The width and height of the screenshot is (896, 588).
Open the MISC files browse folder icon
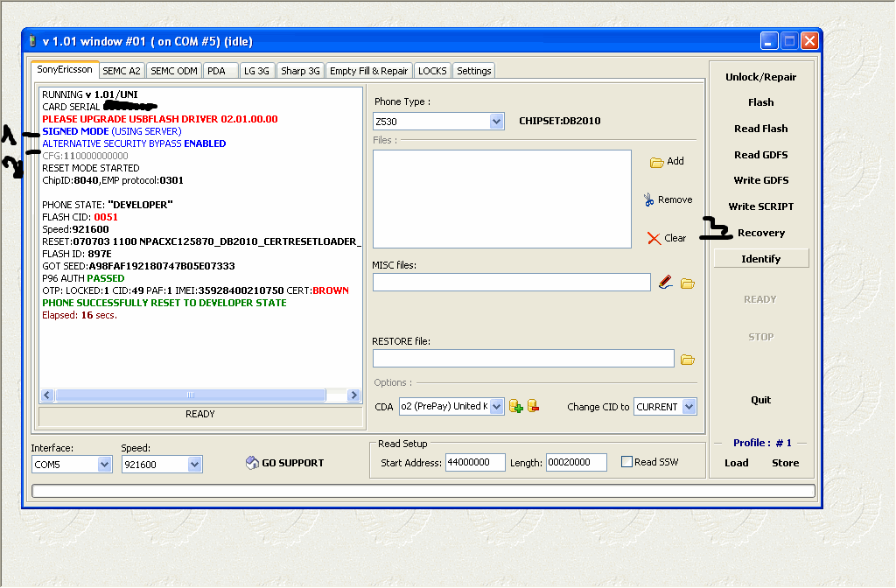pyautogui.click(x=688, y=283)
